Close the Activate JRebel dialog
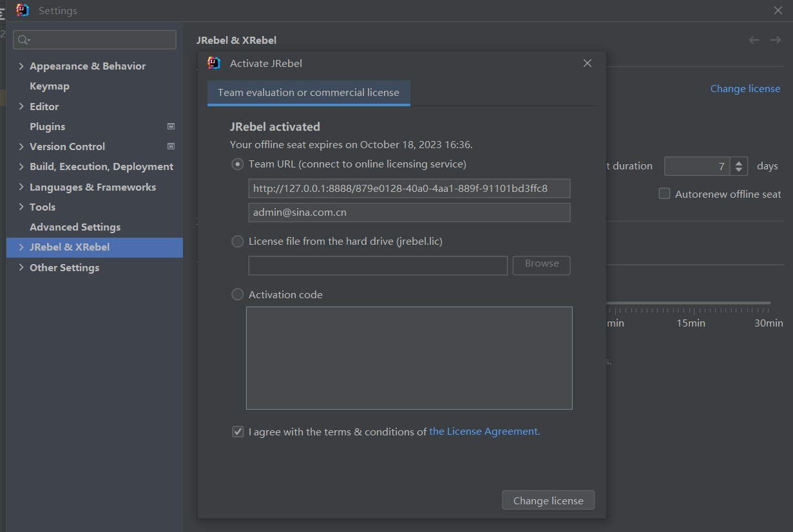This screenshot has width=793, height=532. pos(587,63)
